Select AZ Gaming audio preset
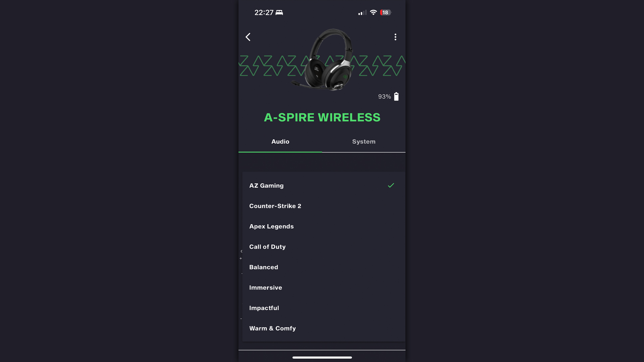Screen dimensions: 644x362 [322, 185]
